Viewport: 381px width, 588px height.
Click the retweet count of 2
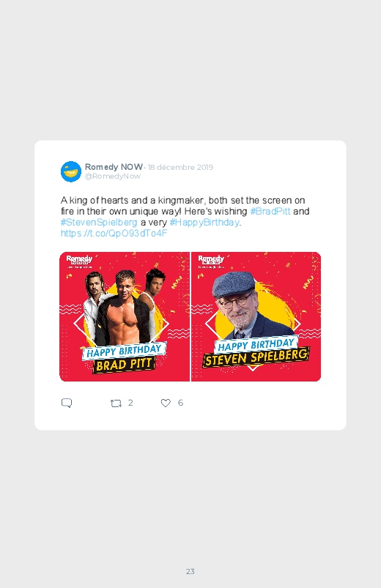(130, 403)
